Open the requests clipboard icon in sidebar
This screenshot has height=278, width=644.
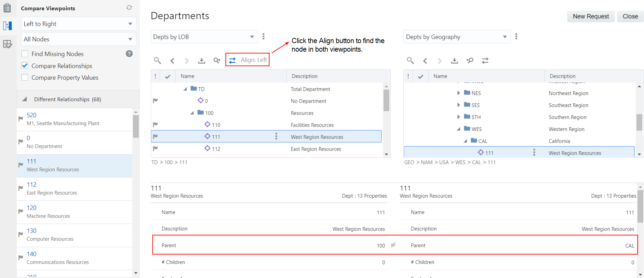[7, 8]
